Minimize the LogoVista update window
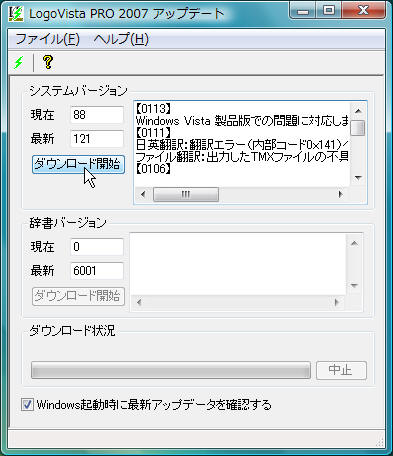This screenshot has width=393, height=456. 303,11
